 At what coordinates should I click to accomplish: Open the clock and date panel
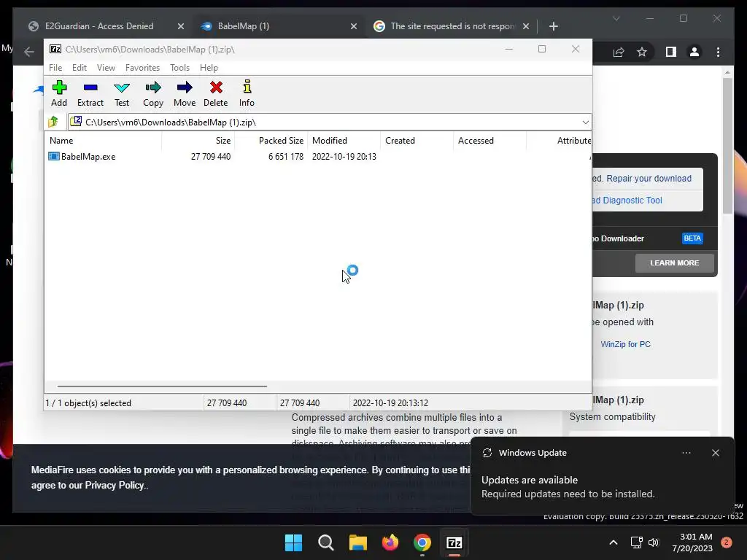pos(692,542)
